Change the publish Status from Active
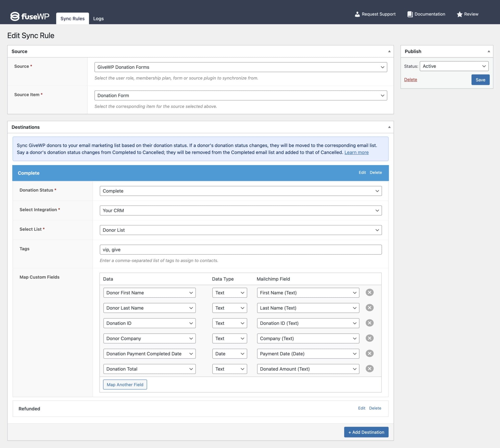500x448 pixels. 454,66
